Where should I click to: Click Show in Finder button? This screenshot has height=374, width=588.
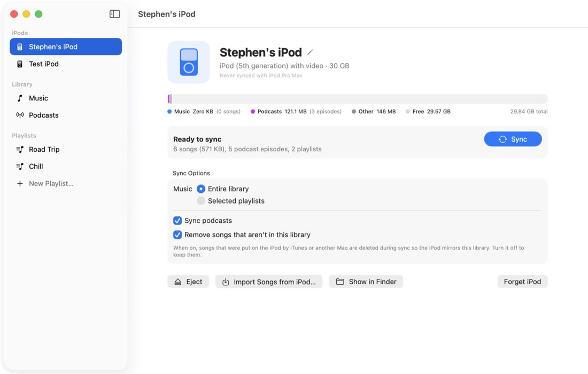366,282
